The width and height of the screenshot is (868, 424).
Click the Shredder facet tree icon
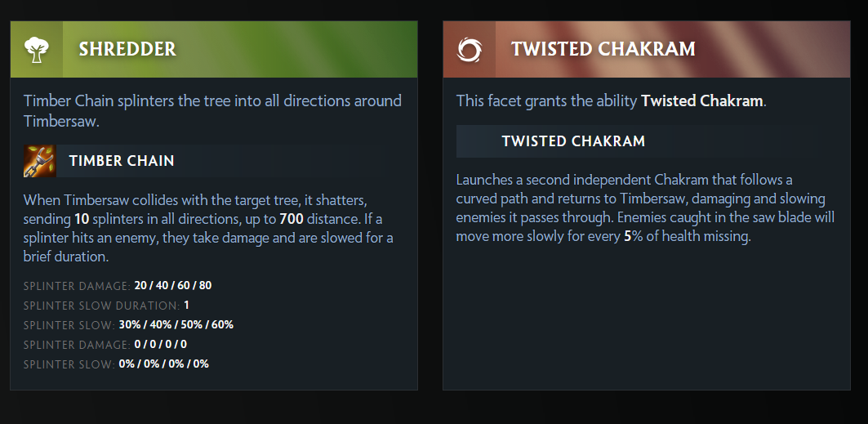point(37,49)
